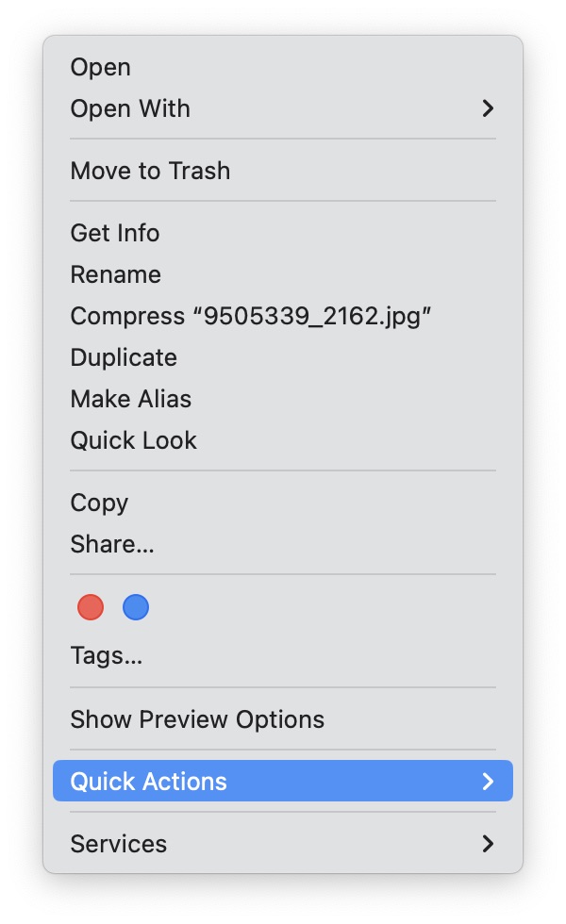Open Quick Look preview
Screen dimensions: 566x924
282,441
